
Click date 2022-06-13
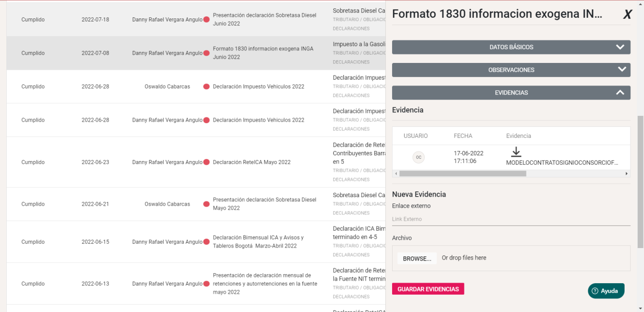point(96,284)
